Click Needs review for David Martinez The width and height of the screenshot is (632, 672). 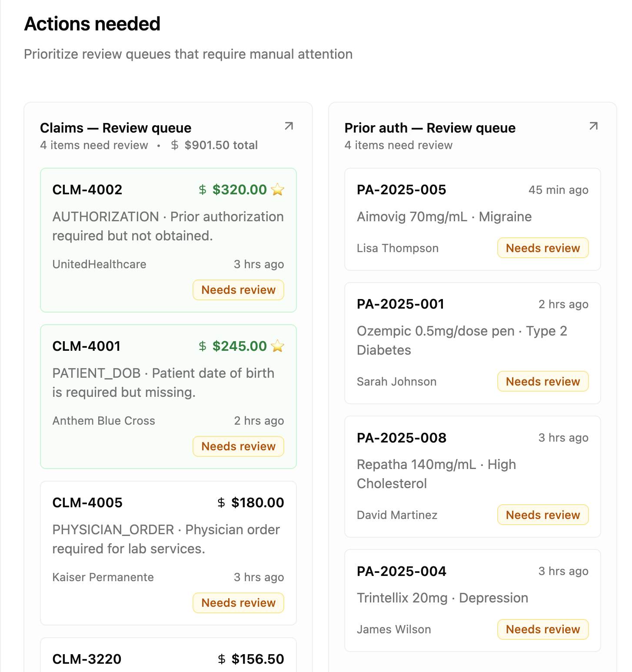[x=543, y=515]
